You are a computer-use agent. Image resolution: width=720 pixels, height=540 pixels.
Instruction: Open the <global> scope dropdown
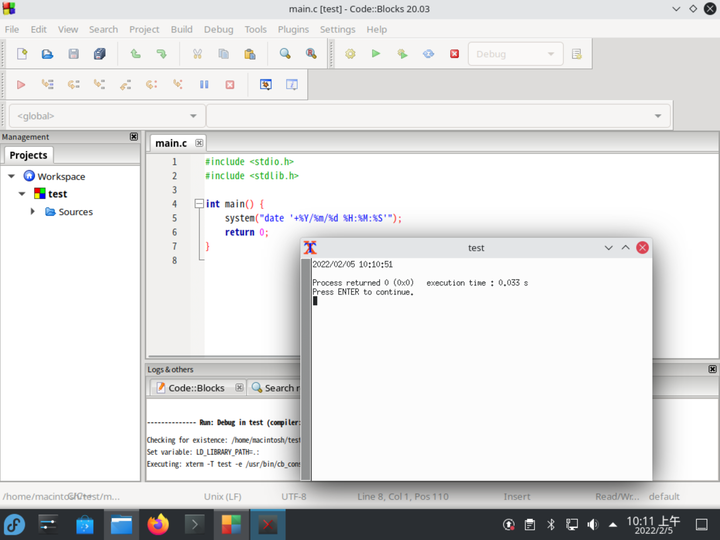[107, 116]
